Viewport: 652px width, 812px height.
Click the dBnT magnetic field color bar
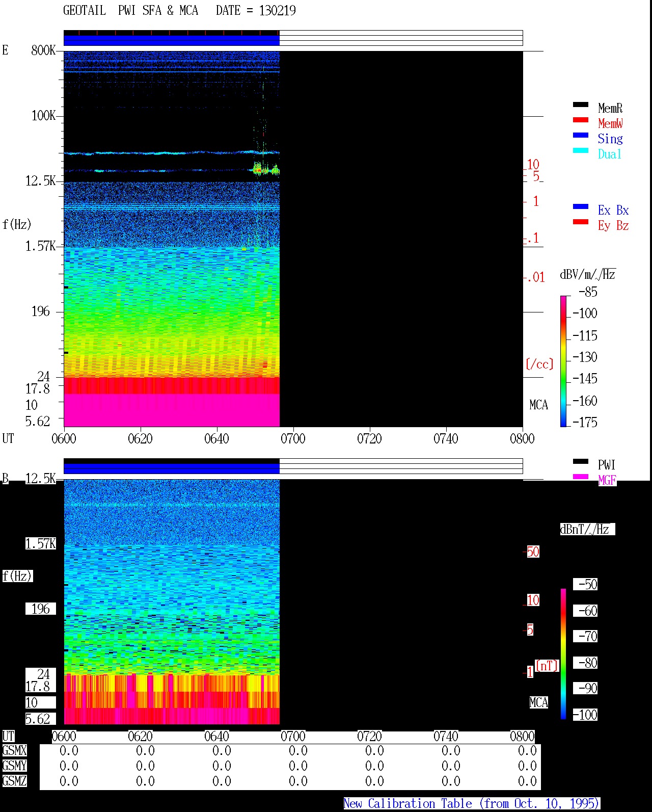(x=563, y=654)
